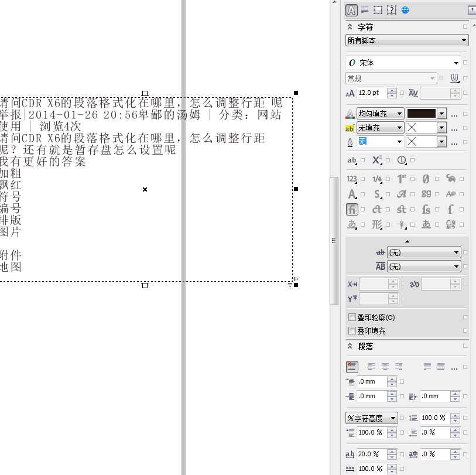
Task: Enable 叠印填充 checkbox
Action: coord(352,330)
